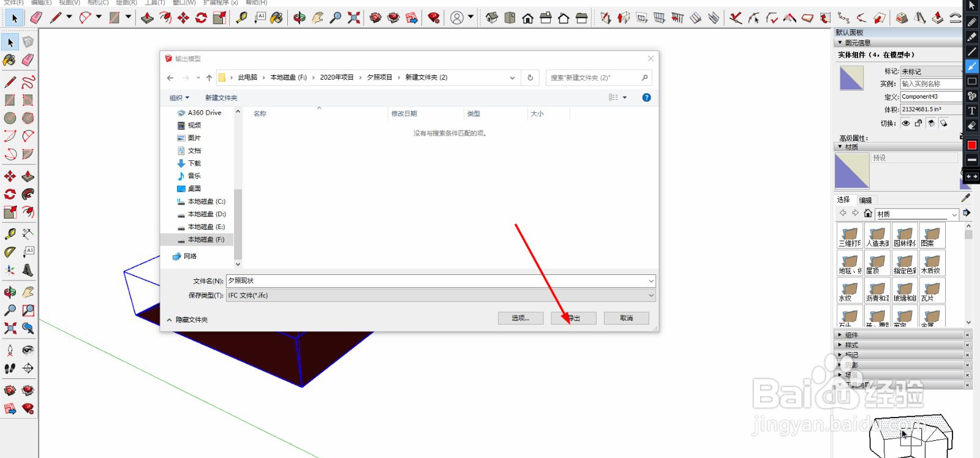This screenshot has height=458, width=980.
Task: Switch to materials Select tab
Action: [x=843, y=200]
